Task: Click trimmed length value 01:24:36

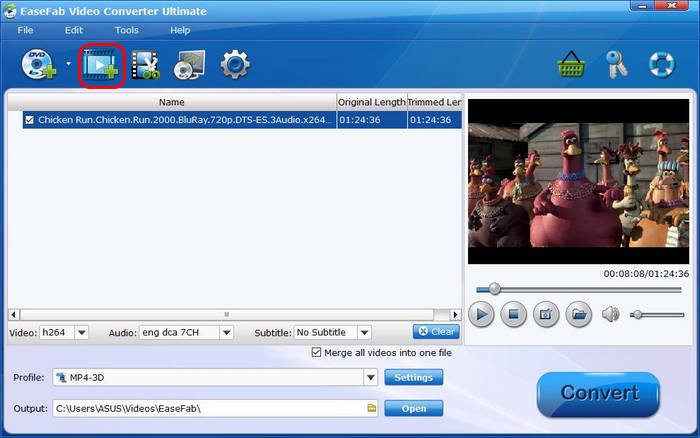Action: (x=430, y=120)
